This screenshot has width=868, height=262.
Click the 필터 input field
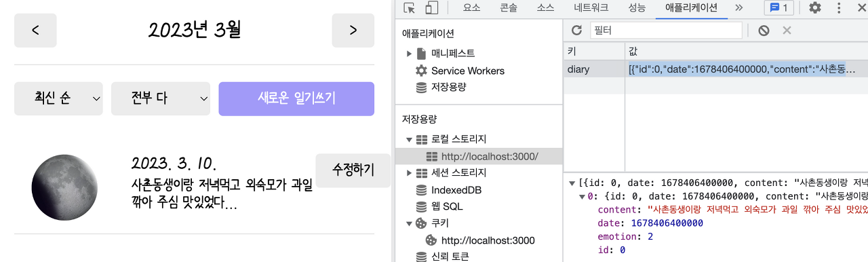[x=666, y=31]
